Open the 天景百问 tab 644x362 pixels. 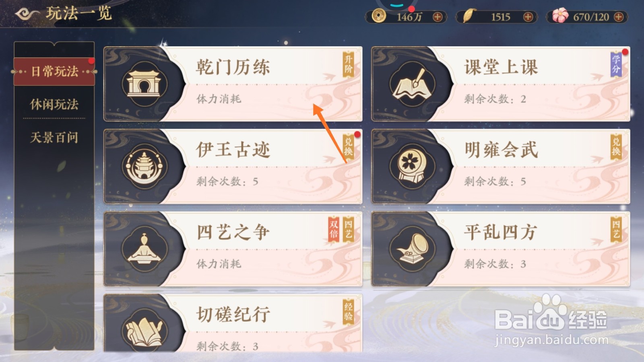coord(54,138)
